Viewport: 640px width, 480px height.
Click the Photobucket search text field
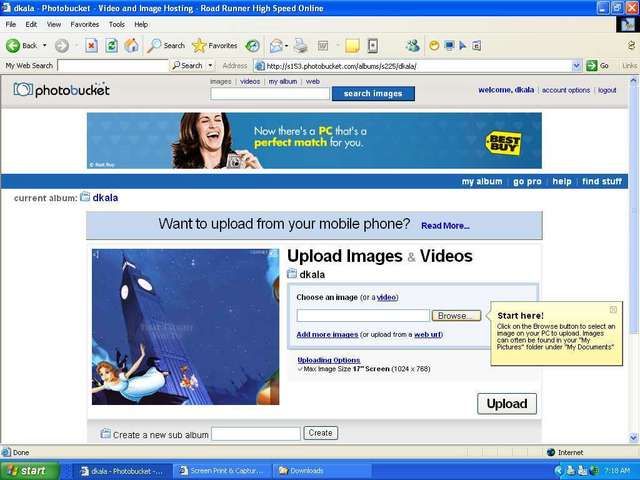[270, 94]
